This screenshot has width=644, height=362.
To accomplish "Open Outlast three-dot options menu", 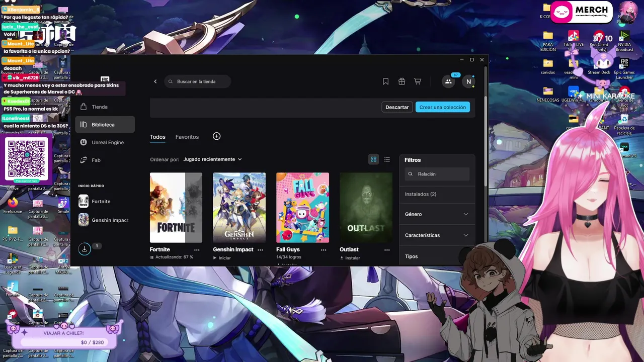I will point(387,249).
